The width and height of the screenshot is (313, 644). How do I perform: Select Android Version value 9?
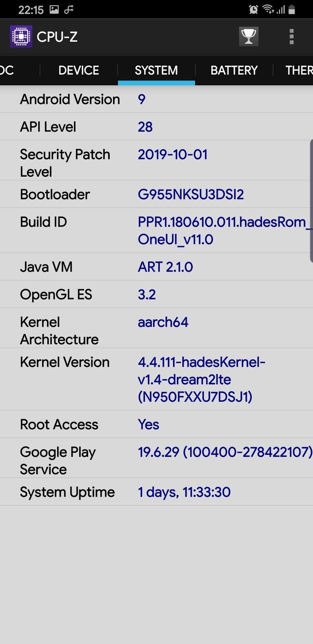142,99
